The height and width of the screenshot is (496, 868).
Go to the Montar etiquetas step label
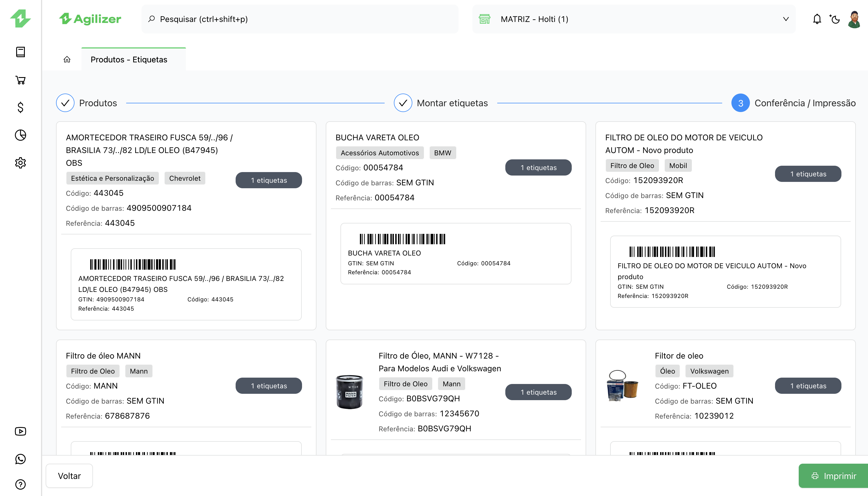452,103
